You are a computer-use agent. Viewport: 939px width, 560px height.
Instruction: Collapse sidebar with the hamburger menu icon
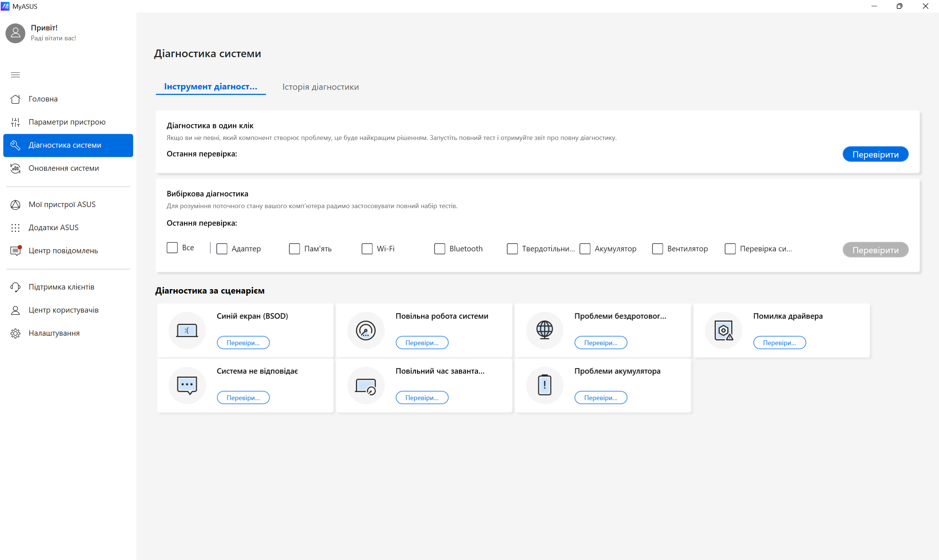click(x=15, y=75)
